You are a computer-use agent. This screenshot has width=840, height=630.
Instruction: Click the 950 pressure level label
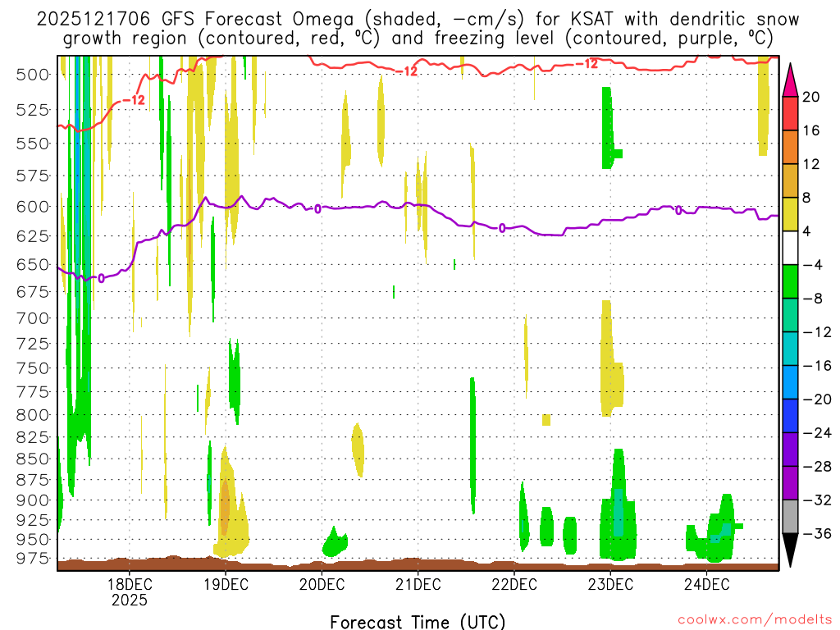[x=33, y=540]
